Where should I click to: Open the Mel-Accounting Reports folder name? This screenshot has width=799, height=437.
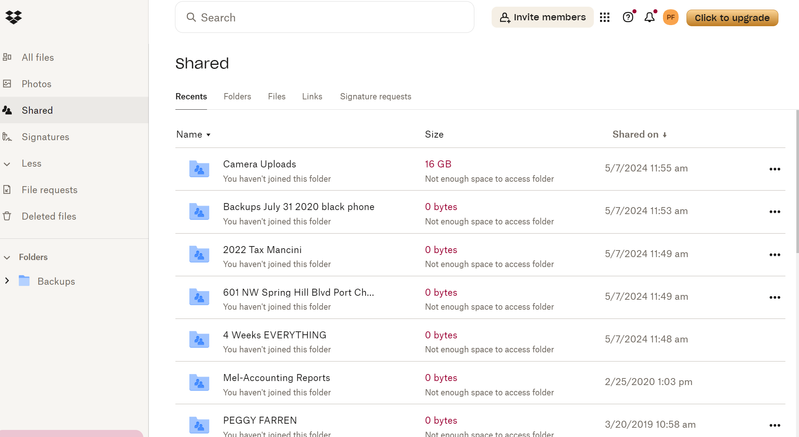277,377
